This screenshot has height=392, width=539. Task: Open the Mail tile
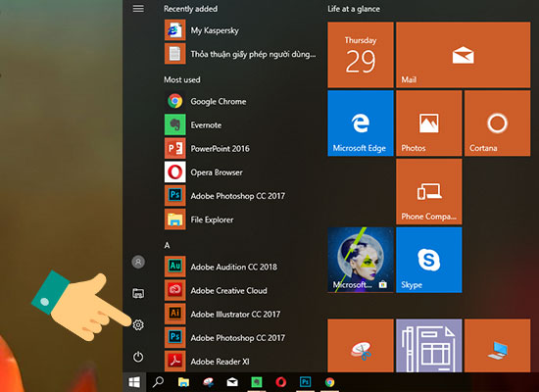[x=463, y=55]
